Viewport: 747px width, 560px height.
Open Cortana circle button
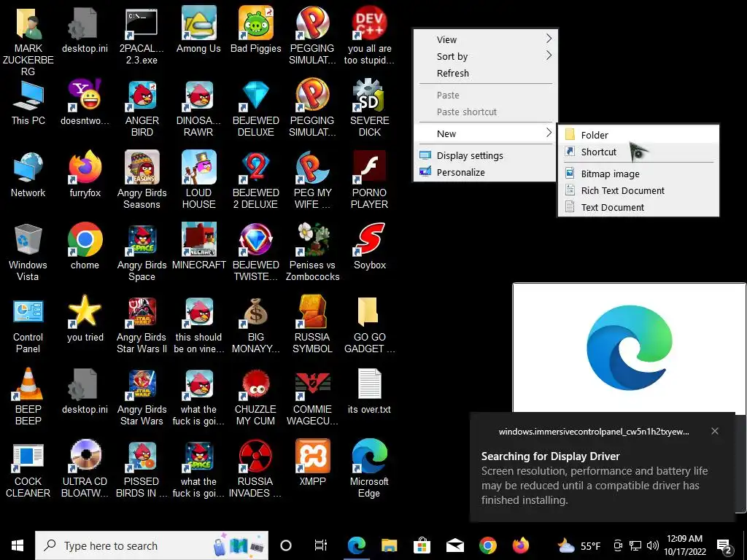point(286,545)
